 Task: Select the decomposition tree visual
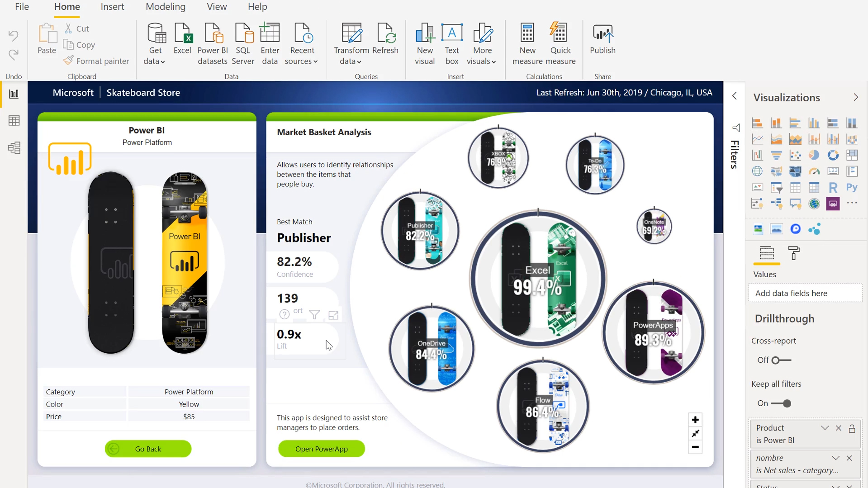pos(776,204)
